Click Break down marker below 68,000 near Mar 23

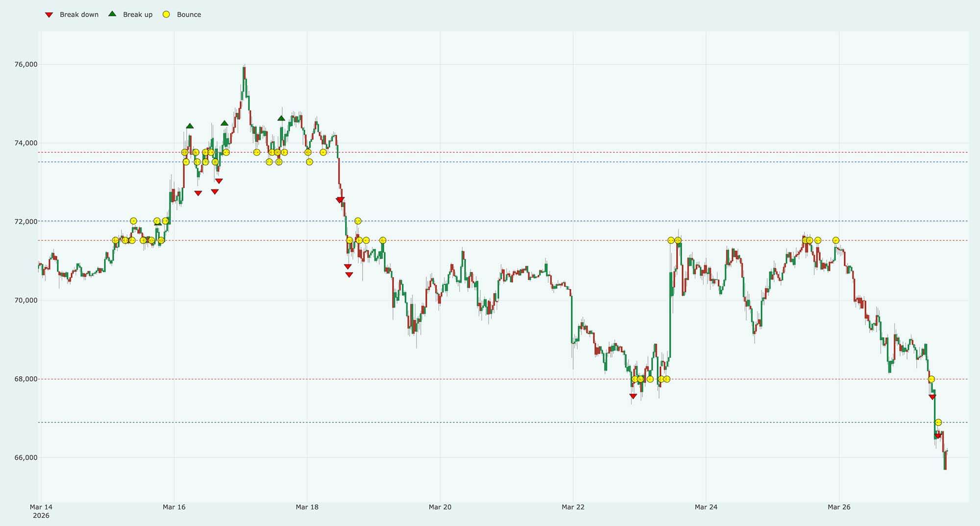coord(633,396)
